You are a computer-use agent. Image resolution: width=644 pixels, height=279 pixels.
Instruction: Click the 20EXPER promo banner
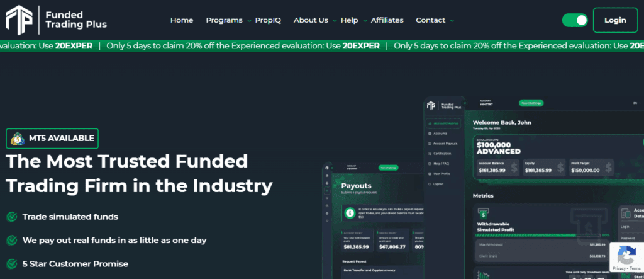pyautogui.click(x=322, y=46)
